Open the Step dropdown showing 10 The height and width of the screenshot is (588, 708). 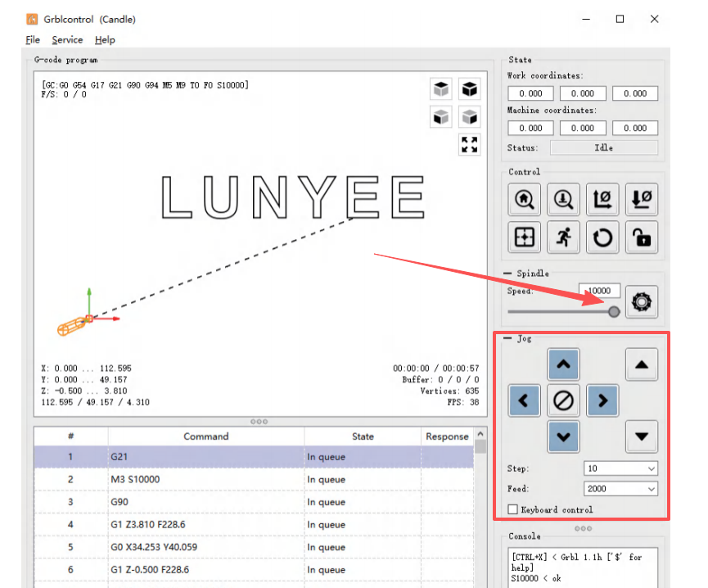tap(620, 468)
